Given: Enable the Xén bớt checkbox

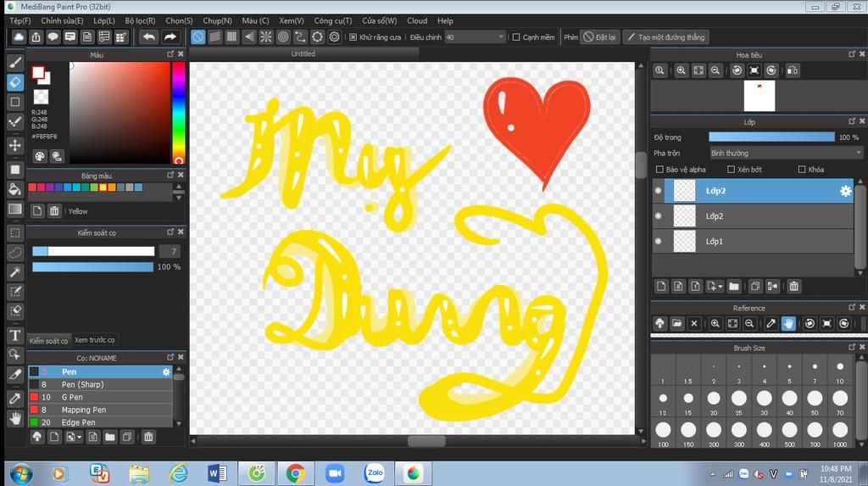Looking at the screenshot, I should [x=731, y=170].
